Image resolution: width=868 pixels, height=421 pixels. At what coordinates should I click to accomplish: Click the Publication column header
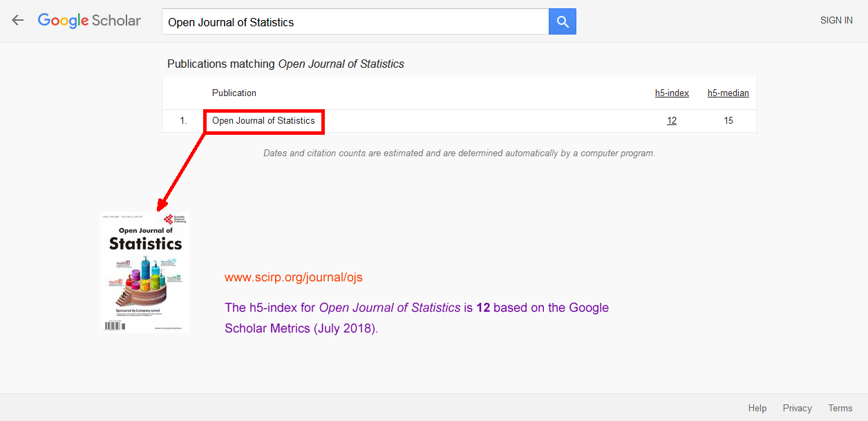234,93
